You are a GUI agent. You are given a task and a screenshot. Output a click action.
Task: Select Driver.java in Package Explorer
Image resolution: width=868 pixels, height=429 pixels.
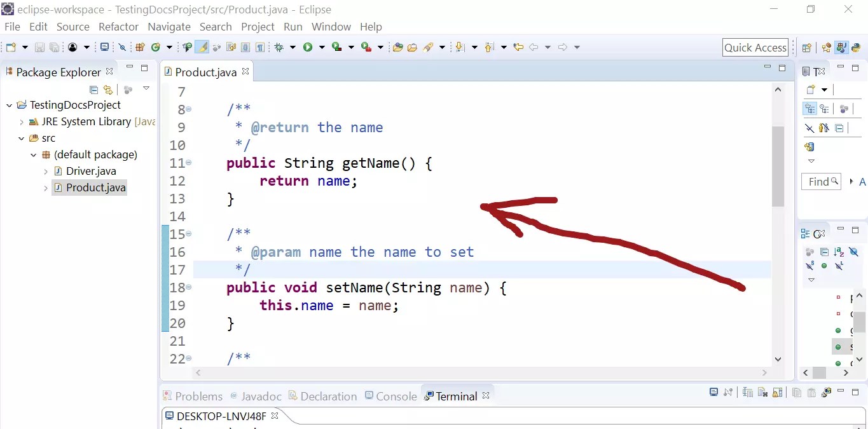pyautogui.click(x=91, y=171)
